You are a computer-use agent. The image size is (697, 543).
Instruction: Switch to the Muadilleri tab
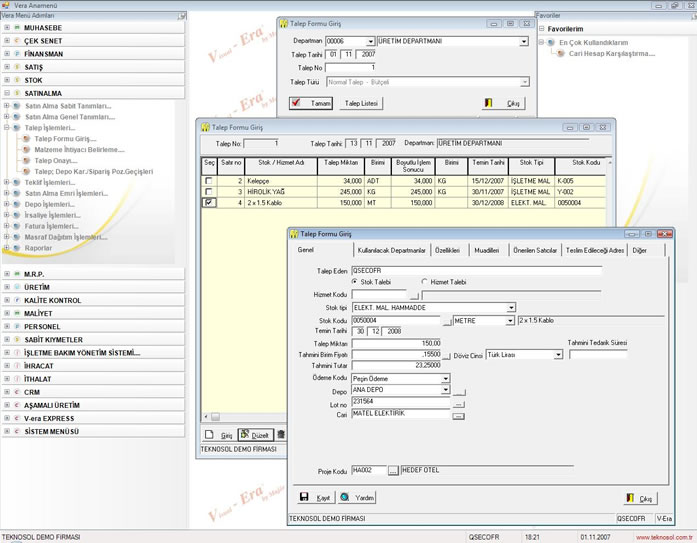coord(486,250)
